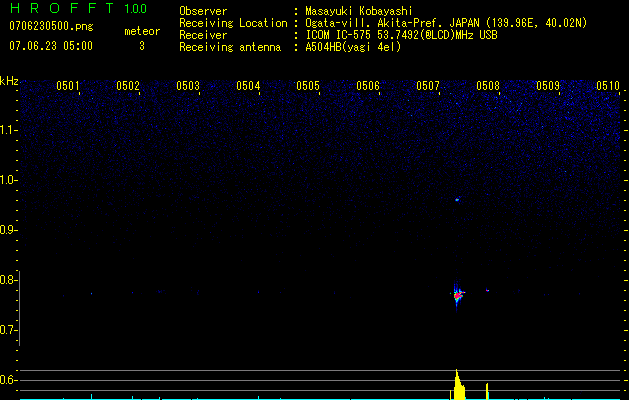The height and width of the screenshot is (400, 629).
Task: Select the meteor count value 3
Action: [142, 46]
